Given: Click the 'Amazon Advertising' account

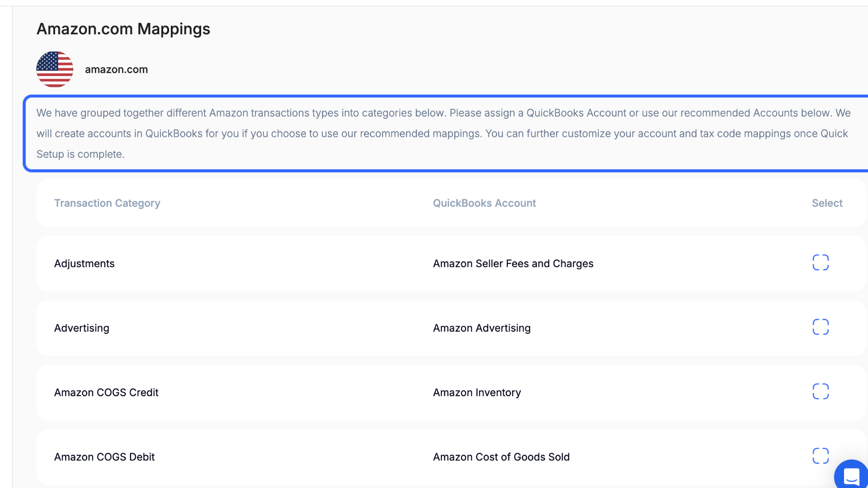Looking at the screenshot, I should pyautogui.click(x=482, y=328).
